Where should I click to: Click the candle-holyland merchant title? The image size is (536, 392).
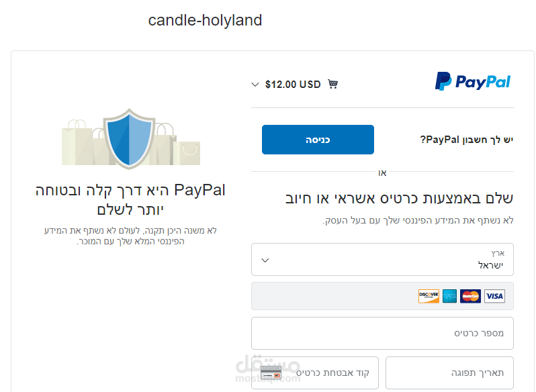(x=205, y=20)
